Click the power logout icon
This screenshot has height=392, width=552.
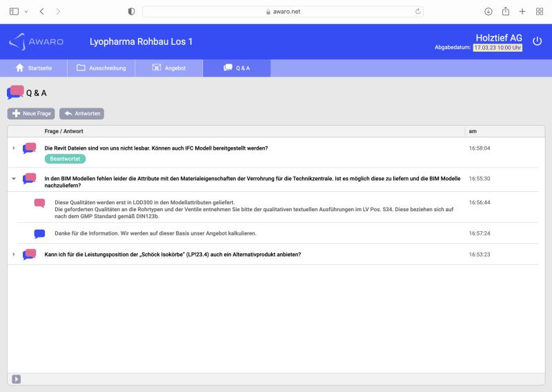[537, 41]
